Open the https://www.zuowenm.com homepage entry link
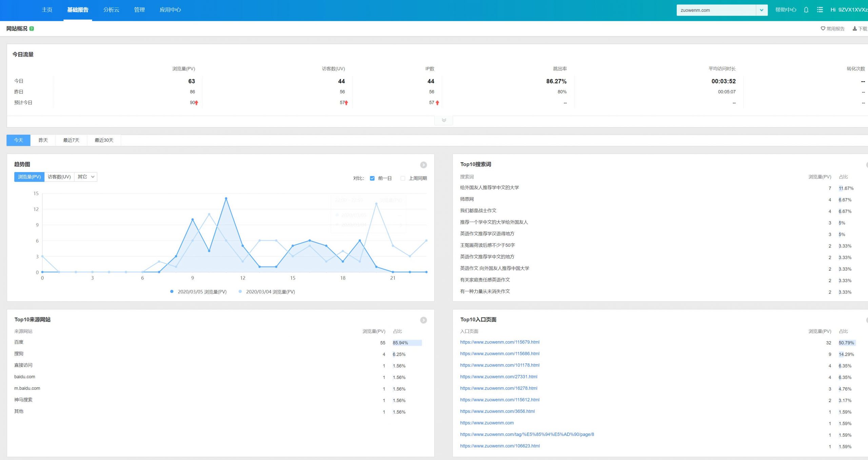The height and width of the screenshot is (460, 868). tap(487, 423)
